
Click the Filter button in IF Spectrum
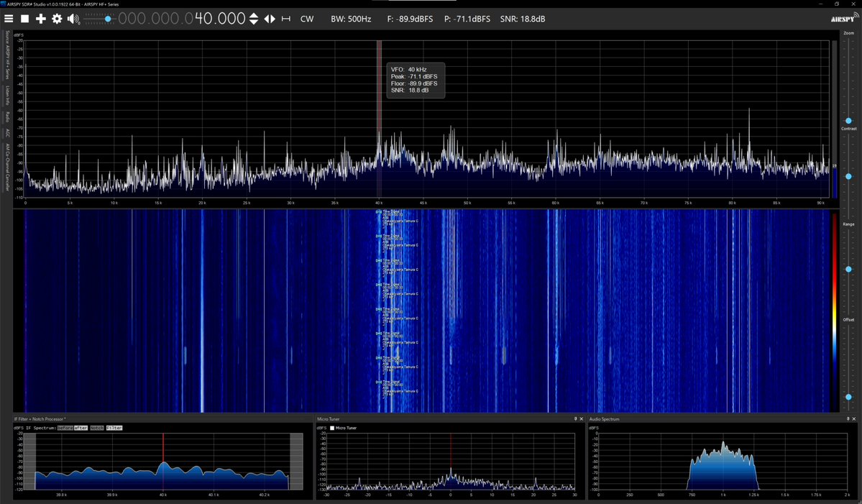tap(114, 428)
